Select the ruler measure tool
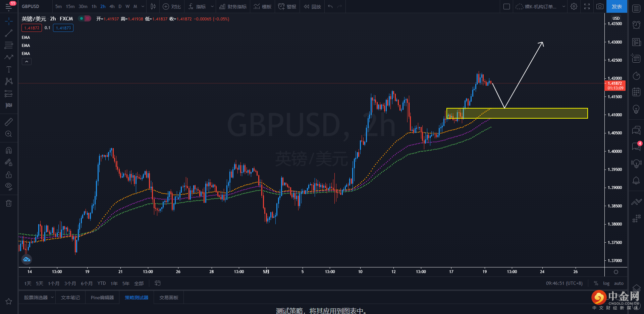644x314 pixels. coord(9,122)
